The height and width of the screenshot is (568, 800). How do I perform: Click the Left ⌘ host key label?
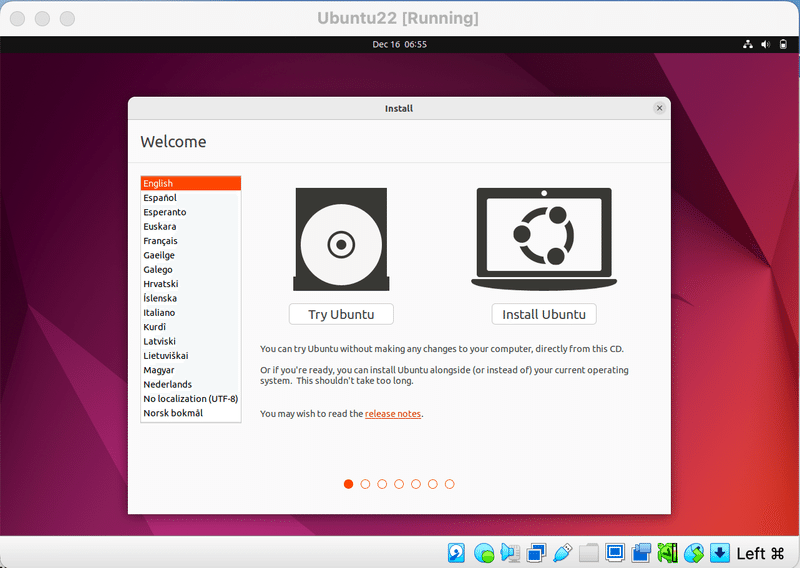click(x=760, y=553)
